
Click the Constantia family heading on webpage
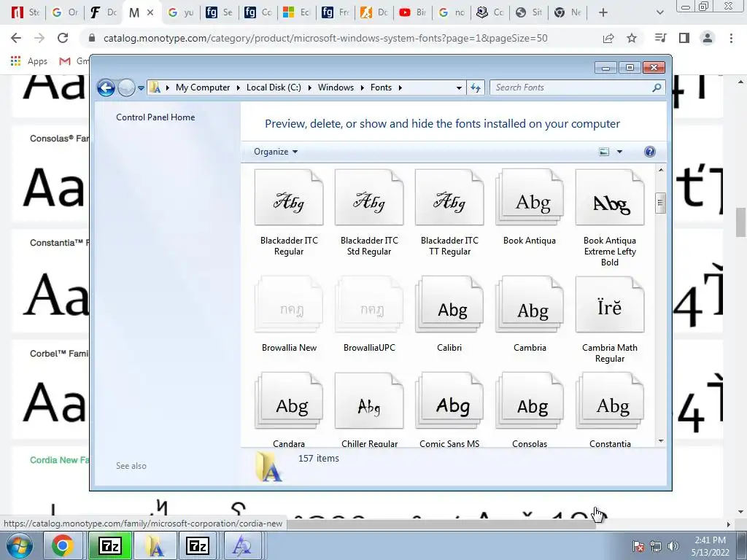coord(60,243)
